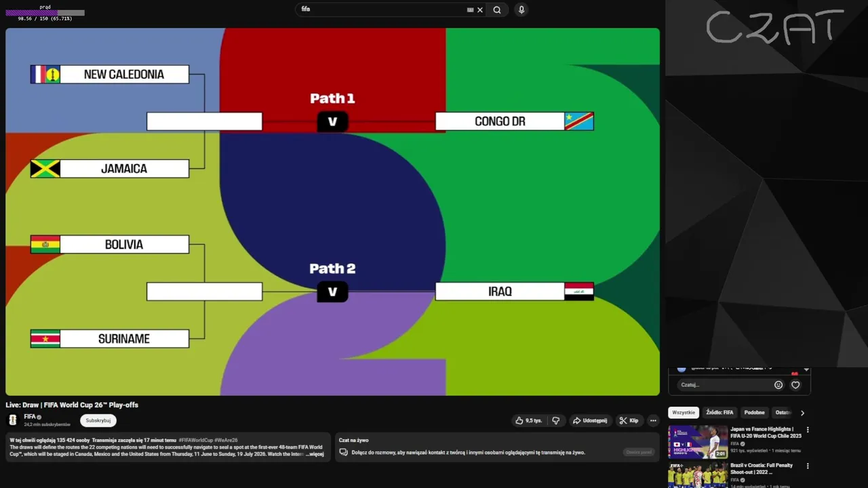The image size is (868, 488).
Task: Clear the search box with the X icon
Action: tap(480, 9)
